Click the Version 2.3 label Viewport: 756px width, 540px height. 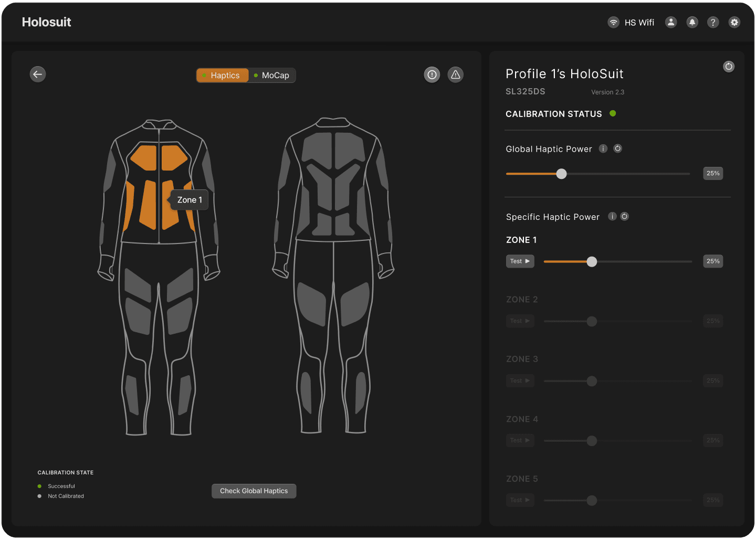(608, 92)
